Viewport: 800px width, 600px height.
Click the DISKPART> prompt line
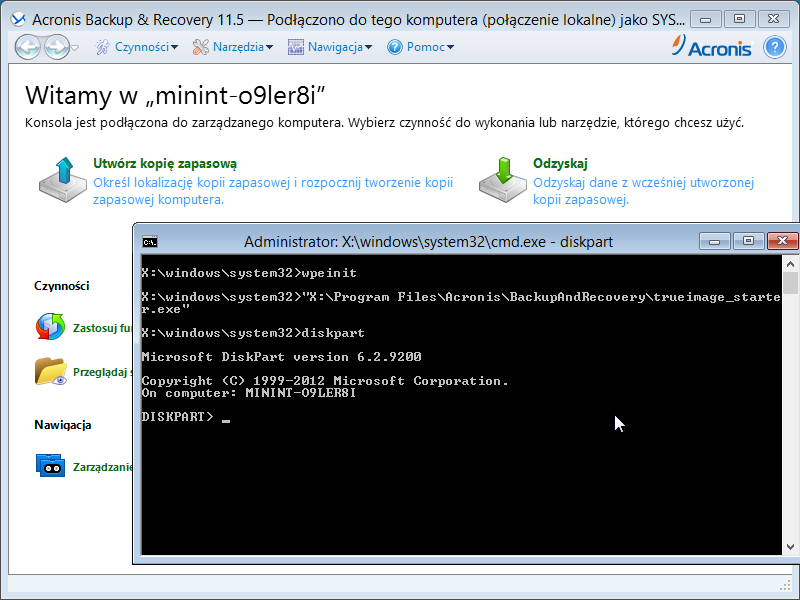pyautogui.click(x=186, y=417)
